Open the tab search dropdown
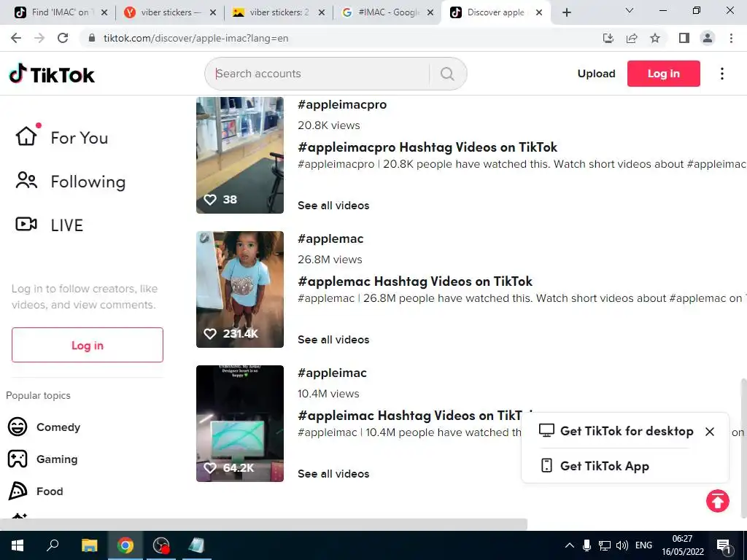Image resolution: width=747 pixels, height=560 pixels. pos(630,10)
